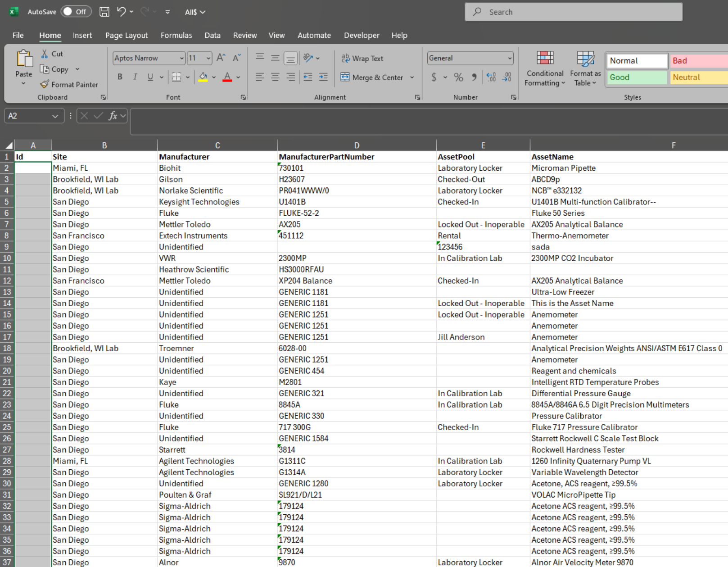Image resolution: width=728 pixels, height=567 pixels.
Task: Apply accounting dollar number format
Action: pyautogui.click(x=434, y=77)
